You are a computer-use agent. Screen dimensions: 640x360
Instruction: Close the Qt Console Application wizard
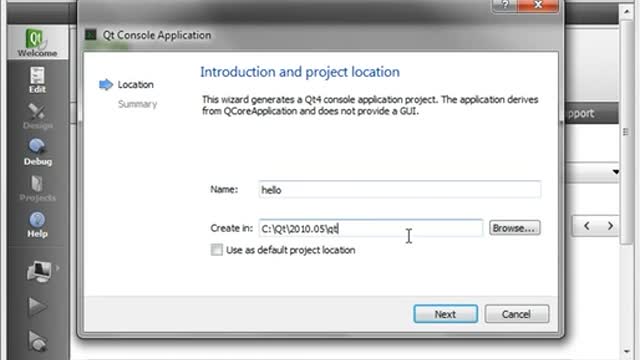(538, 5)
